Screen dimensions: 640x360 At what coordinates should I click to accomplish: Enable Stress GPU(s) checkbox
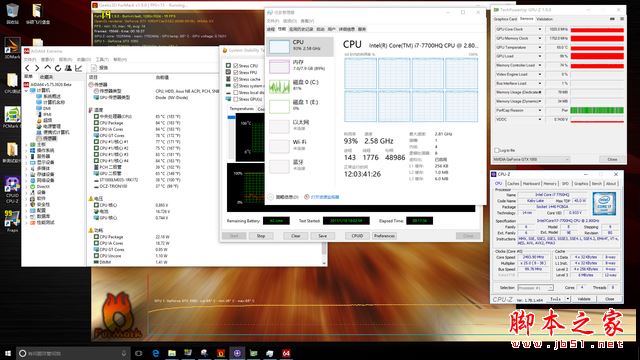point(236,99)
